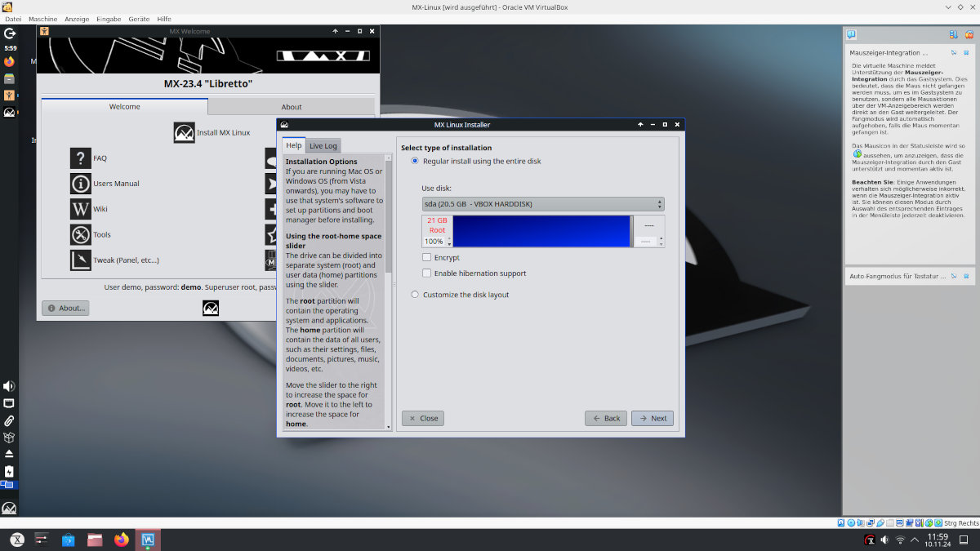Open the host X start menu button on taskbar
The height and width of the screenshot is (551, 980).
click(x=17, y=540)
